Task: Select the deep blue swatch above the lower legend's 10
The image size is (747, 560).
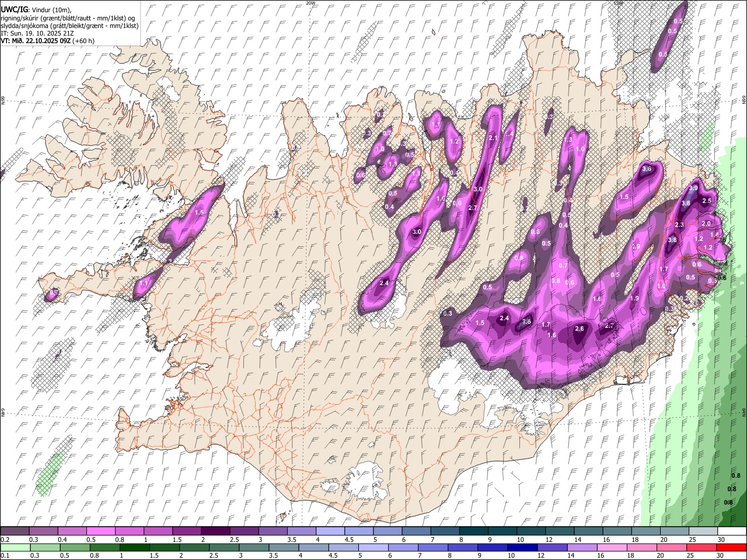Action: (522, 547)
